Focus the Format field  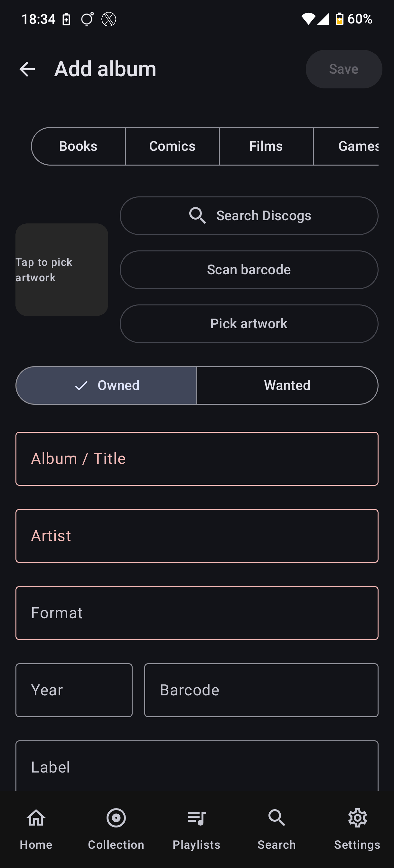point(197,613)
